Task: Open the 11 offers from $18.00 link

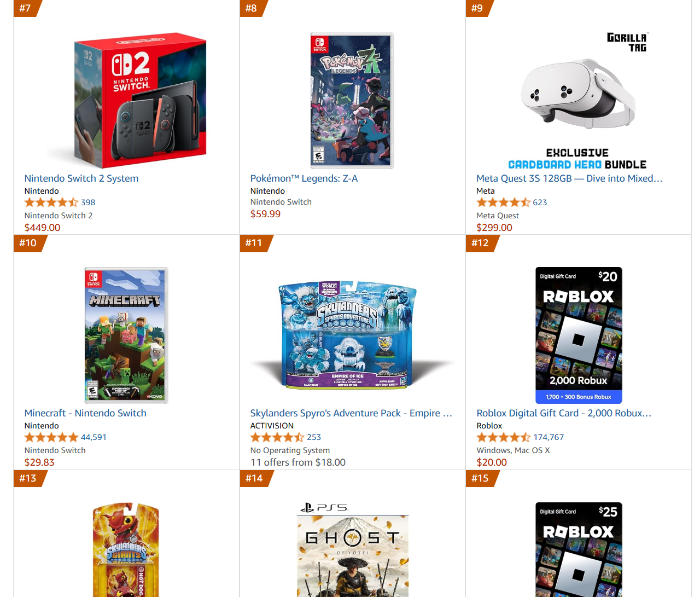Action: pyautogui.click(x=298, y=462)
